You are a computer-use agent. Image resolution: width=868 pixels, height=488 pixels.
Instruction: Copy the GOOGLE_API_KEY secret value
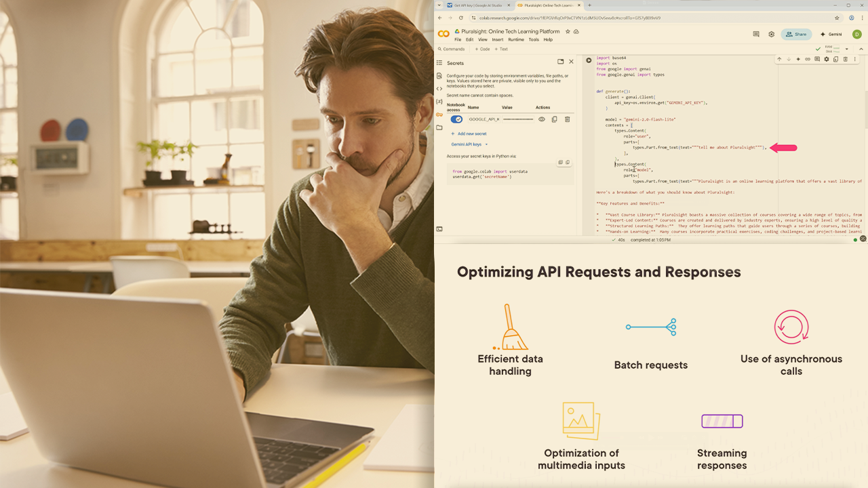tap(554, 119)
